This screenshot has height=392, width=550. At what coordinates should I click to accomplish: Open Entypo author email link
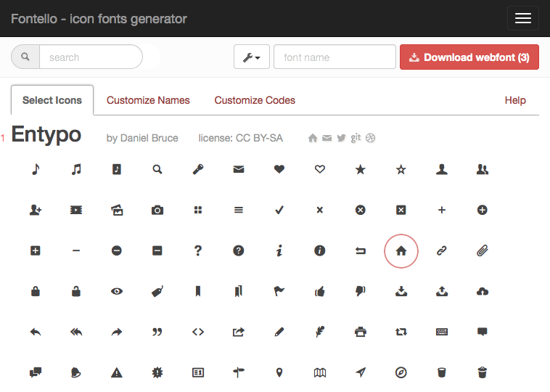pyautogui.click(x=327, y=138)
